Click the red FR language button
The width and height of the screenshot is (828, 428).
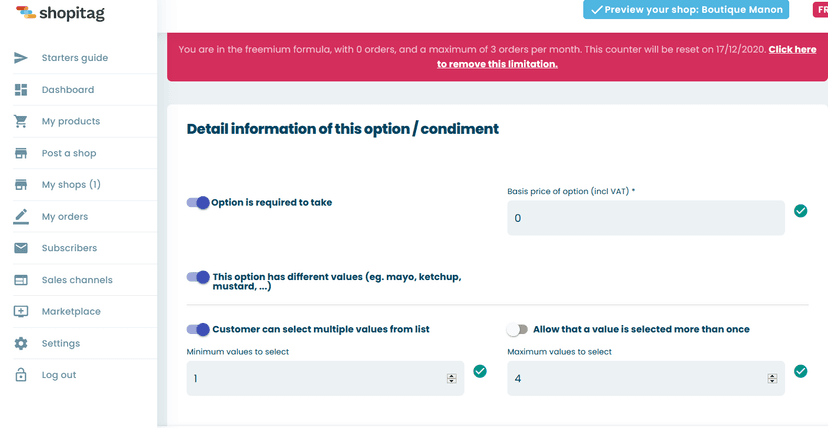pos(821,9)
